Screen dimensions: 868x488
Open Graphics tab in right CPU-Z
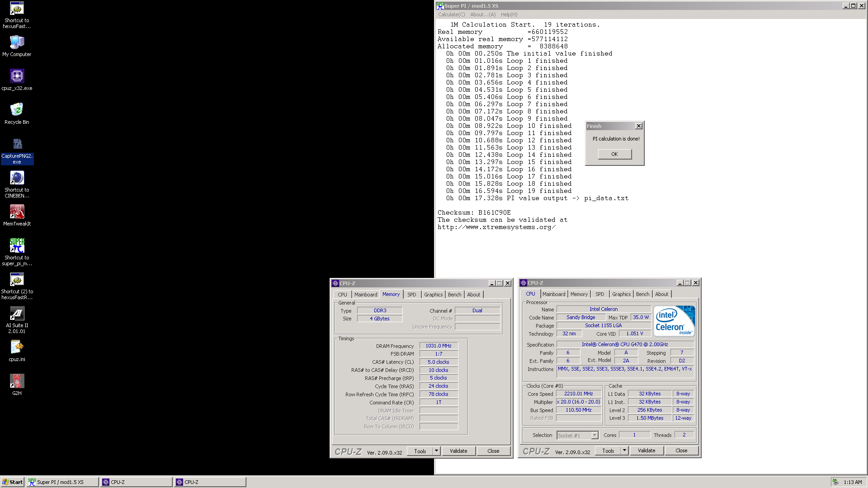point(621,294)
